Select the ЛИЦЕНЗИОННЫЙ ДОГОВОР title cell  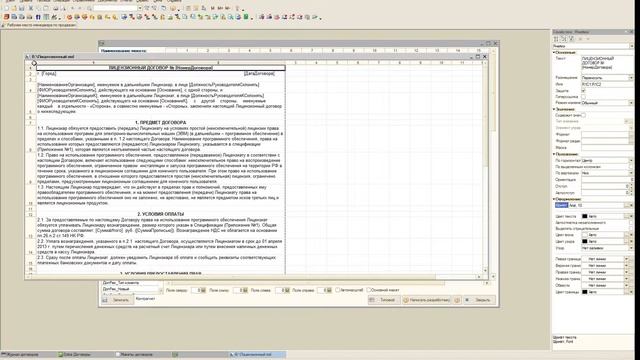tap(160, 68)
